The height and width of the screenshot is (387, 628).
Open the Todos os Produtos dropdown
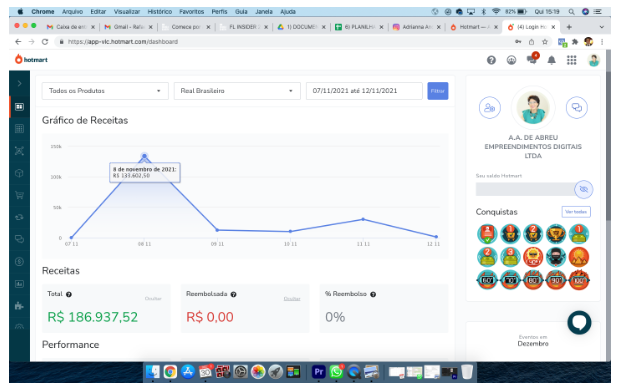(x=105, y=91)
